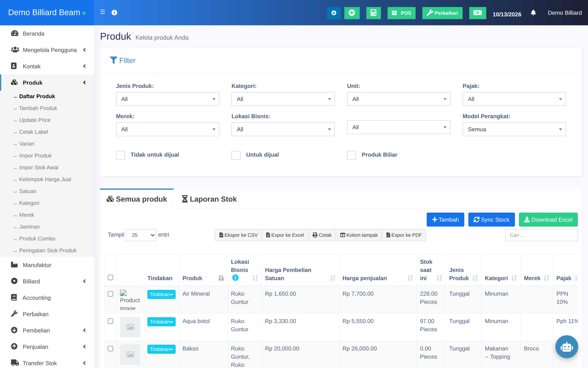Select the Aqua botol row checkbox
The width and height of the screenshot is (588, 368).
(110, 321)
